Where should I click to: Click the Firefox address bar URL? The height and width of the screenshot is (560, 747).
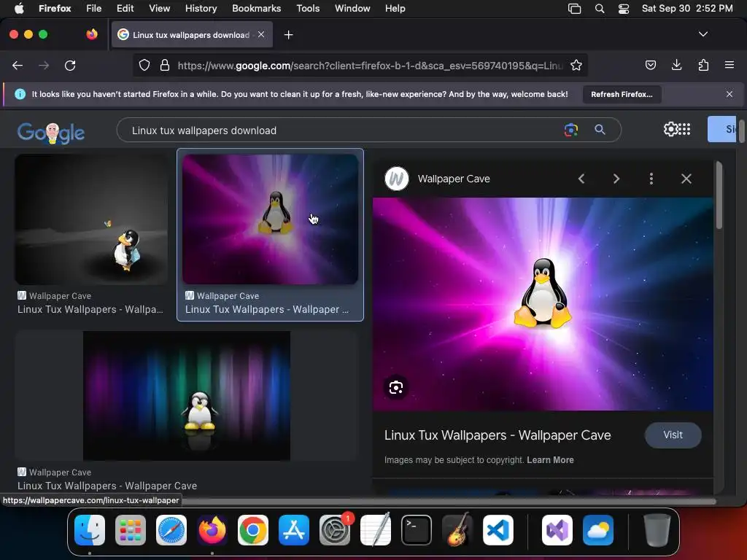pyautogui.click(x=370, y=65)
